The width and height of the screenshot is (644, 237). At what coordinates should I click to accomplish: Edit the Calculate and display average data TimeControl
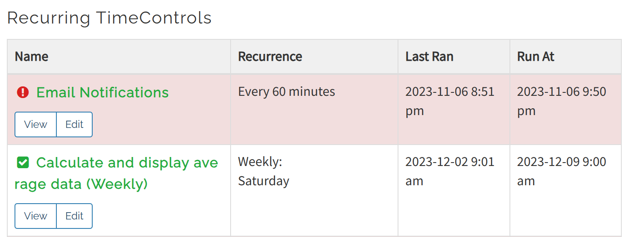pos(74,216)
